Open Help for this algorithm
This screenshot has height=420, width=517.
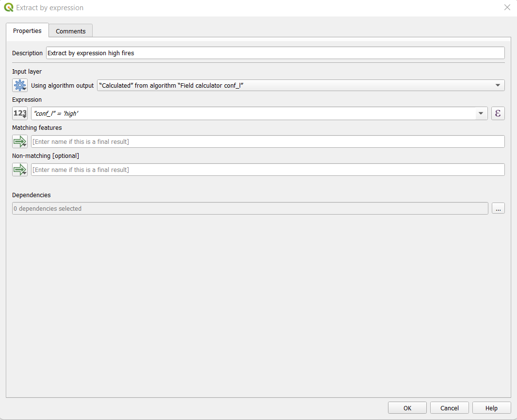click(x=491, y=408)
